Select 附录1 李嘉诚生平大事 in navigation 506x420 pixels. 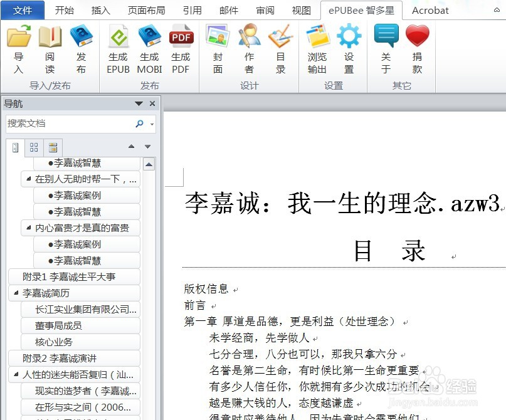point(74,277)
